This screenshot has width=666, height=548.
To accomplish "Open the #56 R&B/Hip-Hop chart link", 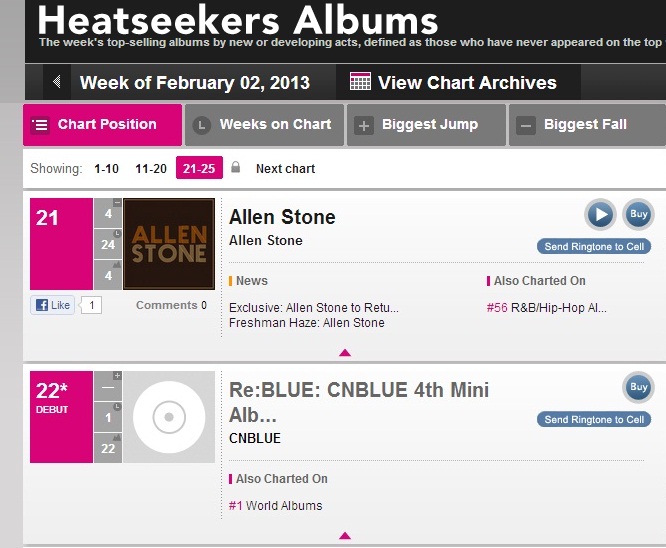I will pos(545,308).
